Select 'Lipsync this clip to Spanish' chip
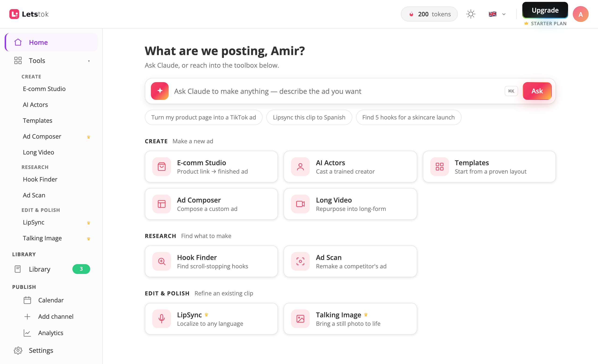This screenshot has width=598, height=364. 309,117
